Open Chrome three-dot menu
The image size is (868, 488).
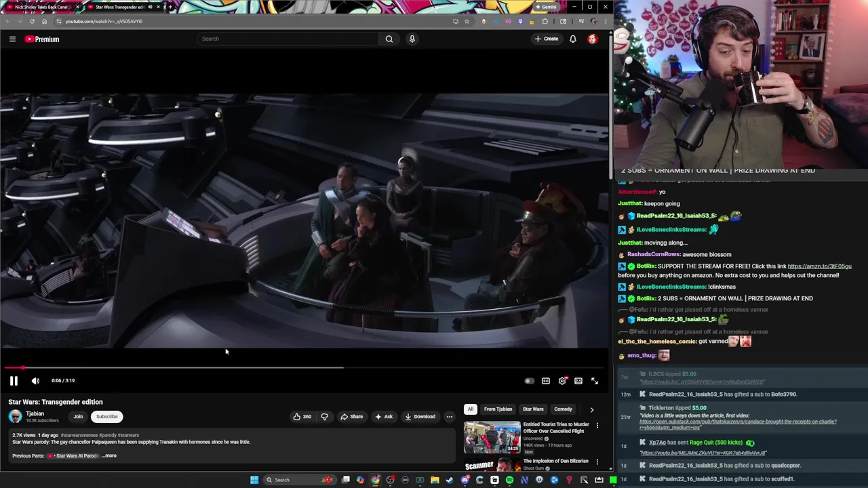point(605,21)
